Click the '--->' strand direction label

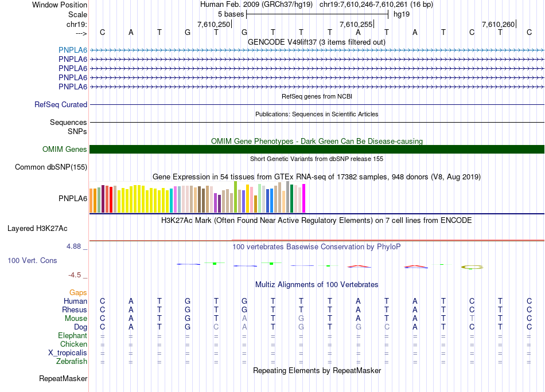point(81,33)
